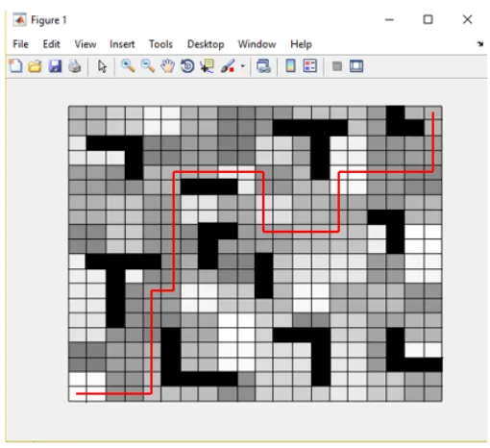Insert a Legend using the toolbar icon
490x448 pixels.
(x=310, y=66)
